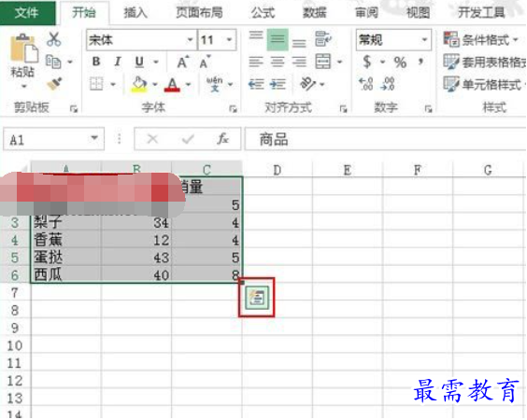Open Cell Styles 单元格样式
Image resolution: width=527 pixels, height=420 pixels.
pyautogui.click(x=484, y=84)
